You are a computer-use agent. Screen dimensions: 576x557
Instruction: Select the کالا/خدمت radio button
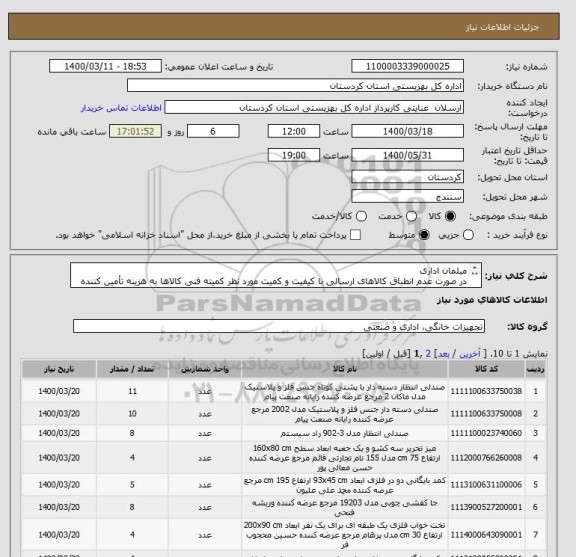(x=361, y=216)
